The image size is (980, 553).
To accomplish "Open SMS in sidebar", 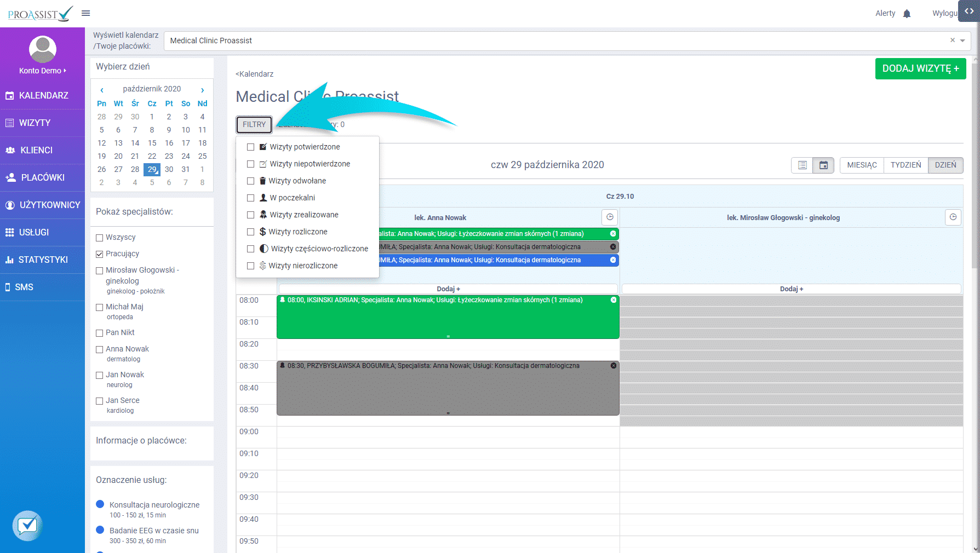I will pyautogui.click(x=43, y=287).
